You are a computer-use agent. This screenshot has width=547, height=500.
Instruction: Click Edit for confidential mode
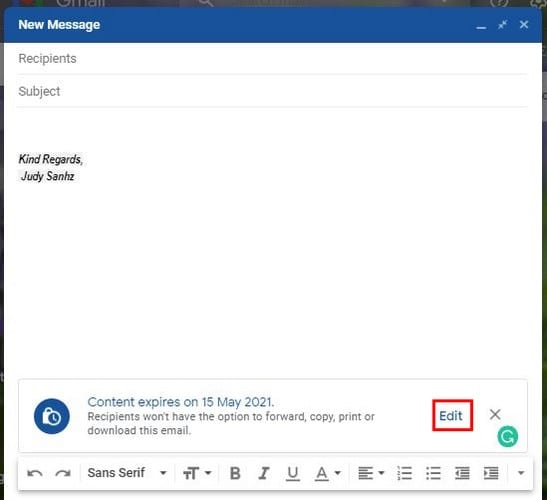451,416
